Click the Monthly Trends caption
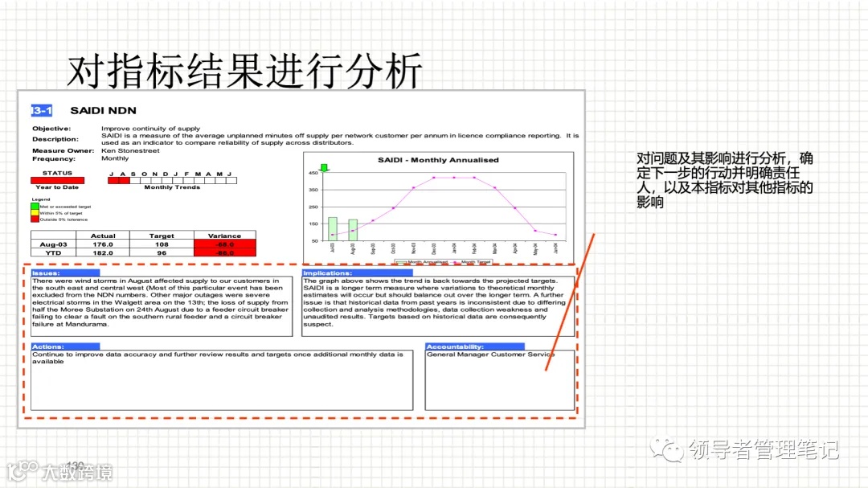Image resolution: width=868 pixels, height=488 pixels. pos(172,187)
